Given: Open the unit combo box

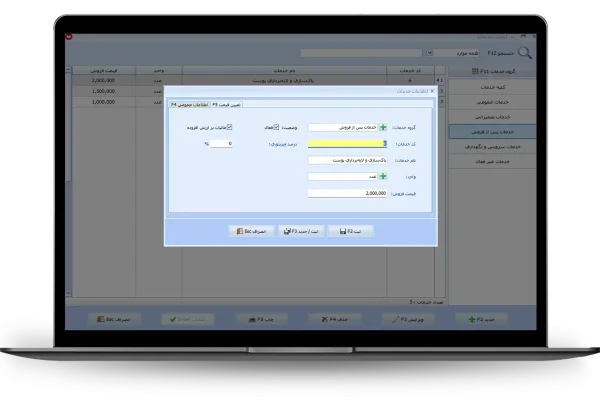Looking at the screenshot, I should point(343,176).
